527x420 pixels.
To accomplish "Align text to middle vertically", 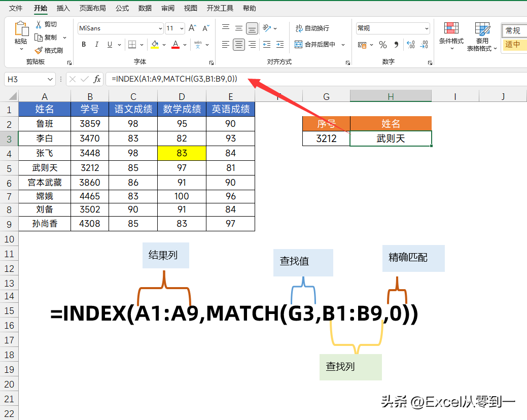I will [239, 28].
